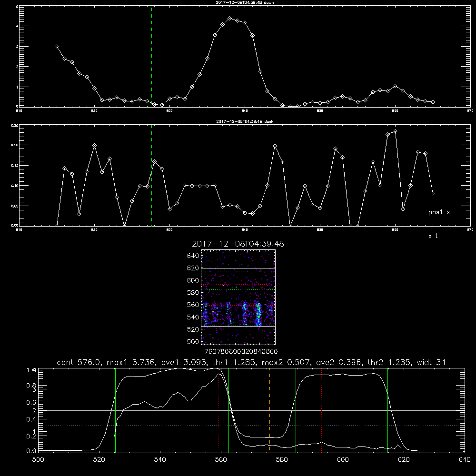Click the spectrogram heatmap image
This screenshot has width=476, height=476.
(238, 297)
